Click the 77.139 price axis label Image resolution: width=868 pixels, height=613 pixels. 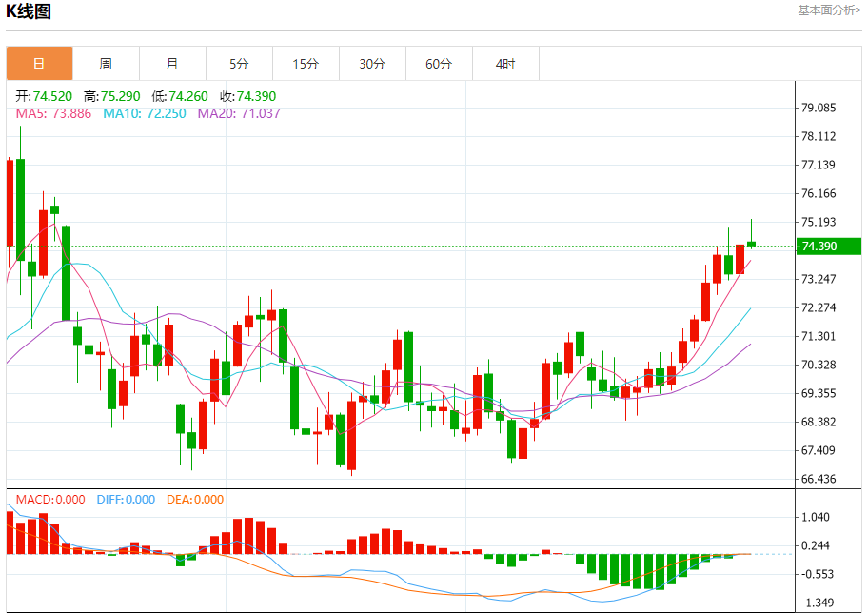pos(819,165)
